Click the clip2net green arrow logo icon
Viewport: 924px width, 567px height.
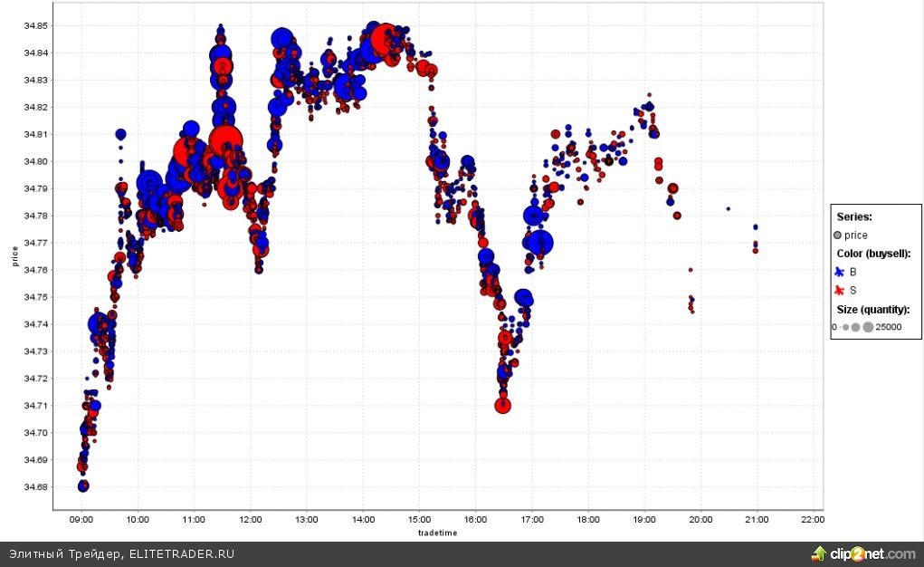818,553
